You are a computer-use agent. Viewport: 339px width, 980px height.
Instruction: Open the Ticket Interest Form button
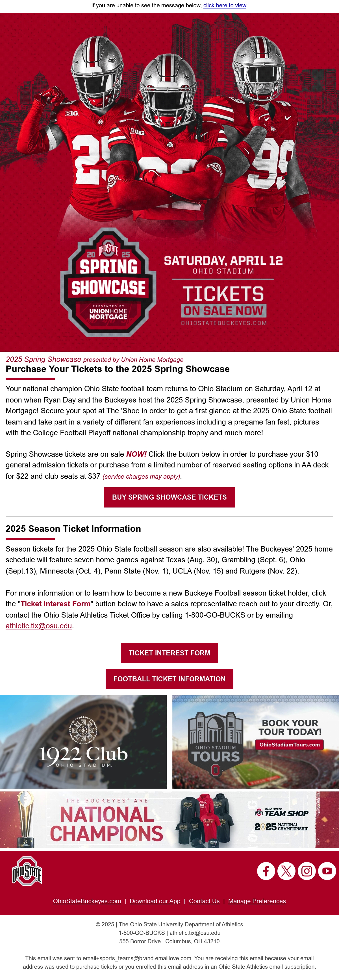(x=169, y=653)
